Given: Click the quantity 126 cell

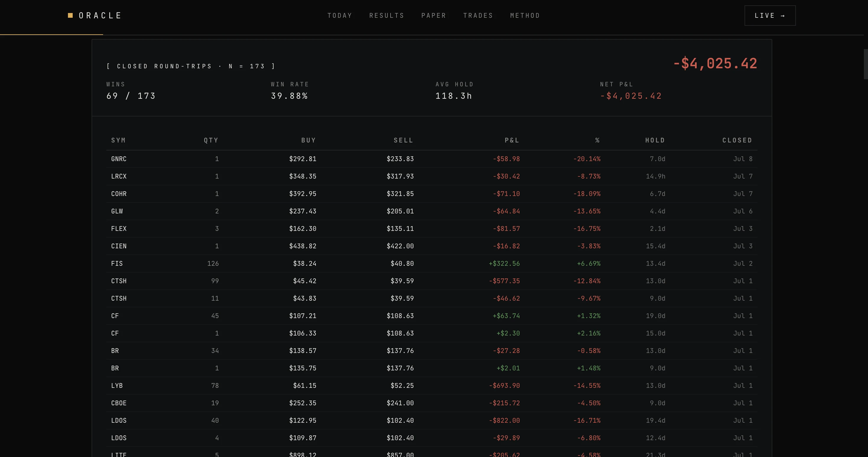Looking at the screenshot, I should [x=213, y=264].
